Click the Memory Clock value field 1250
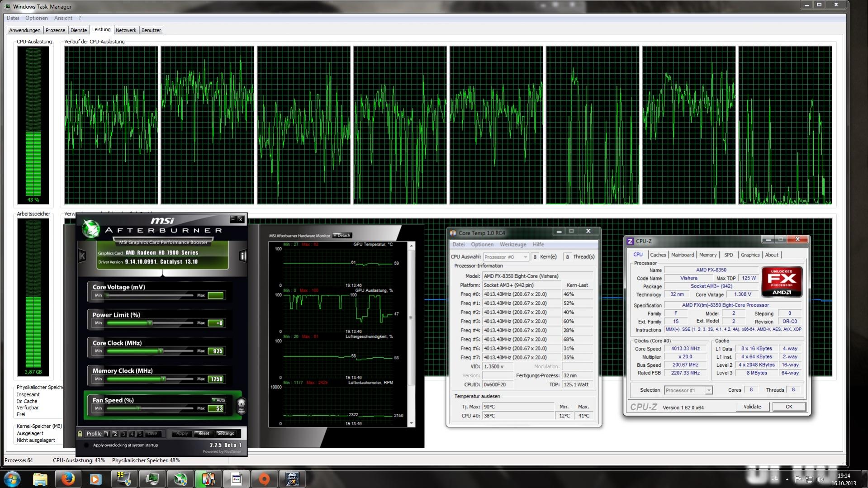 coord(216,379)
